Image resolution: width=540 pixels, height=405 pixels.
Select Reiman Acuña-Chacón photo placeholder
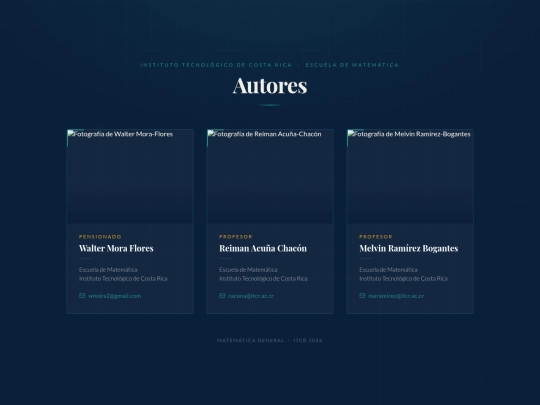270,176
